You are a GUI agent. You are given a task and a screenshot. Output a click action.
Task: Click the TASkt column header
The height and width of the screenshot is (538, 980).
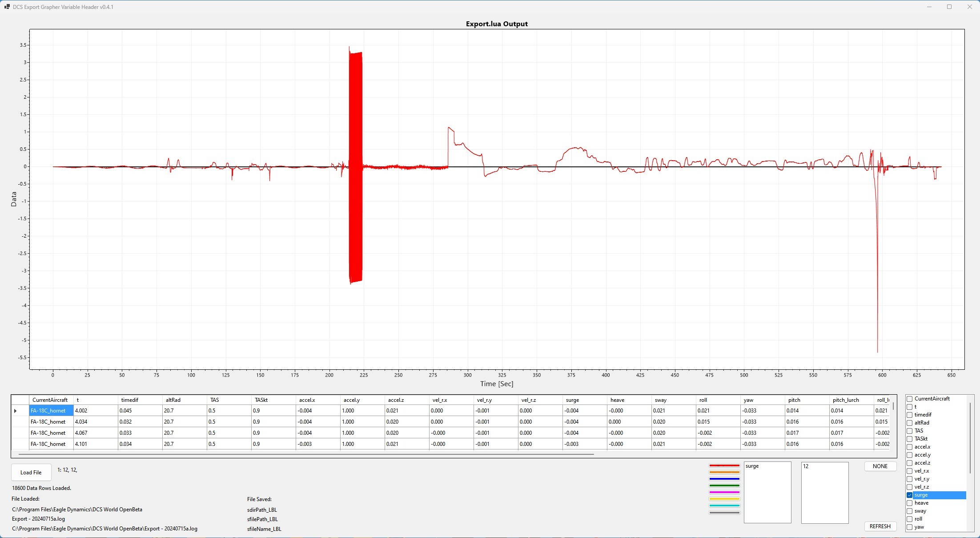coord(273,400)
